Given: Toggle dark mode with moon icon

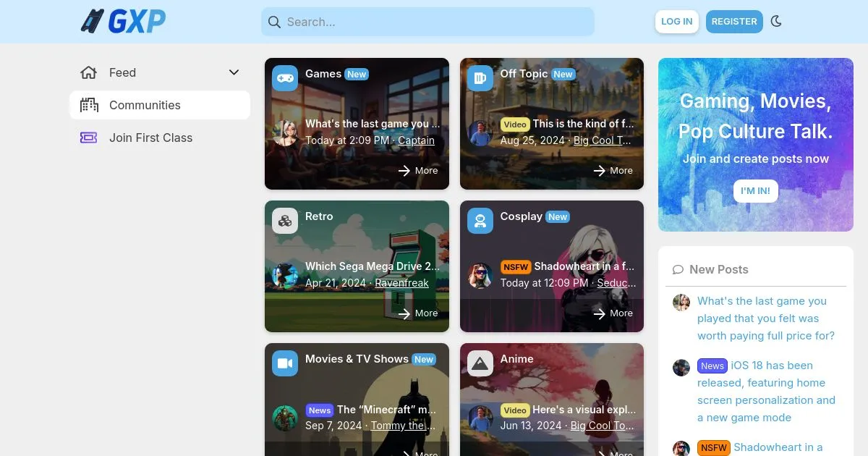Looking at the screenshot, I should point(776,22).
